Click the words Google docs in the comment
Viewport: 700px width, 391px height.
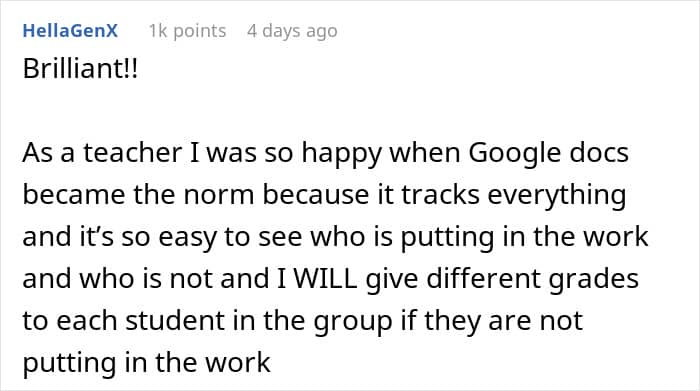(x=549, y=153)
